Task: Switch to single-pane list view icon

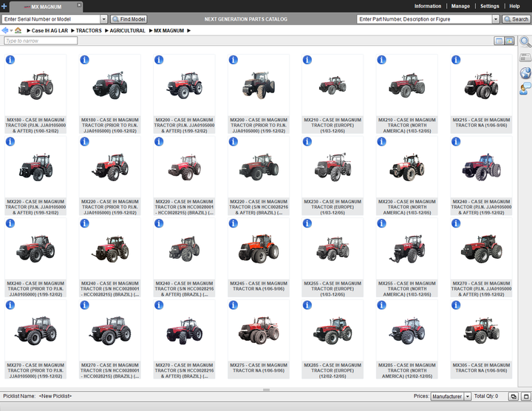Action: (x=499, y=41)
